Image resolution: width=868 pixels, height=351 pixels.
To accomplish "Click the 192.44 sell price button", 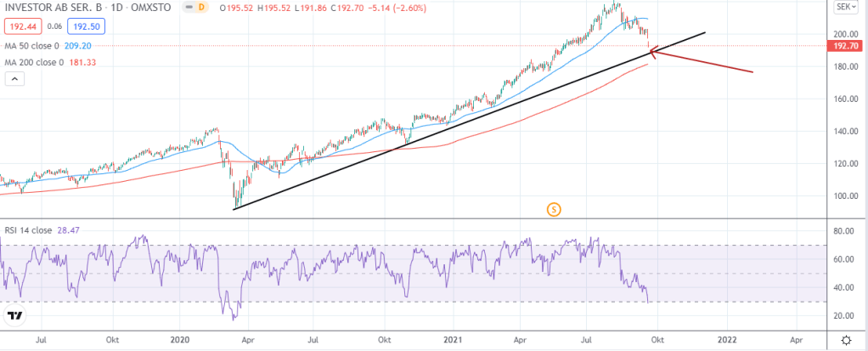I will tap(17, 25).
